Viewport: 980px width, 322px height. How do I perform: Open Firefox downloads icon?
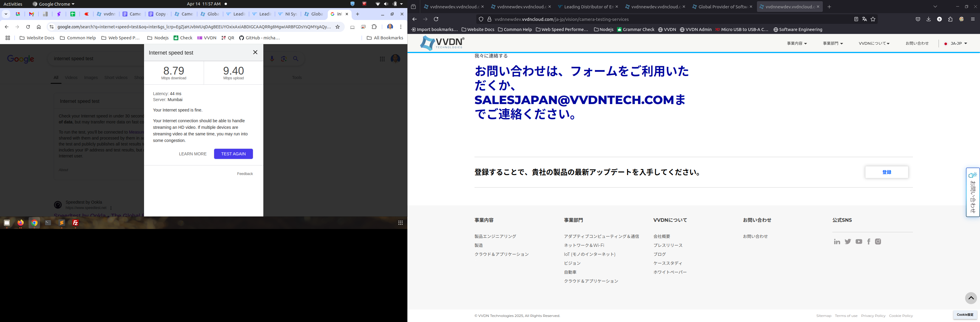928,19
